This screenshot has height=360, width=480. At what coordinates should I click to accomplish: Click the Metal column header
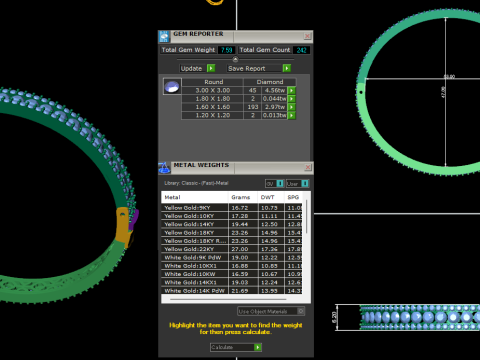(x=195, y=197)
